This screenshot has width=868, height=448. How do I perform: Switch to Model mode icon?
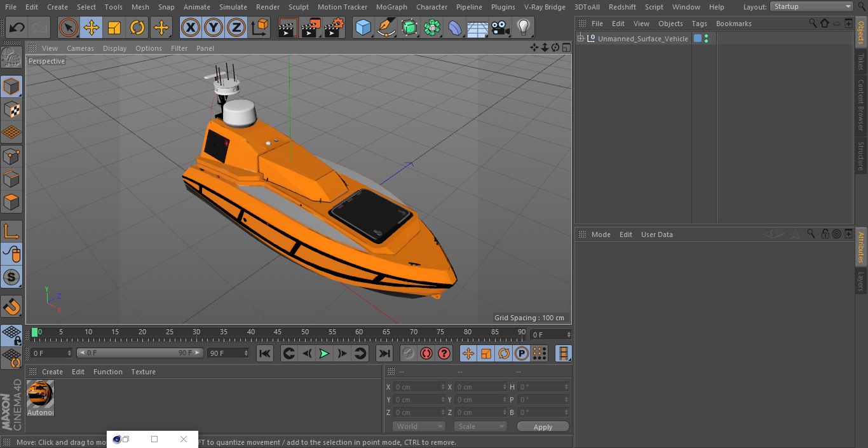click(11, 86)
